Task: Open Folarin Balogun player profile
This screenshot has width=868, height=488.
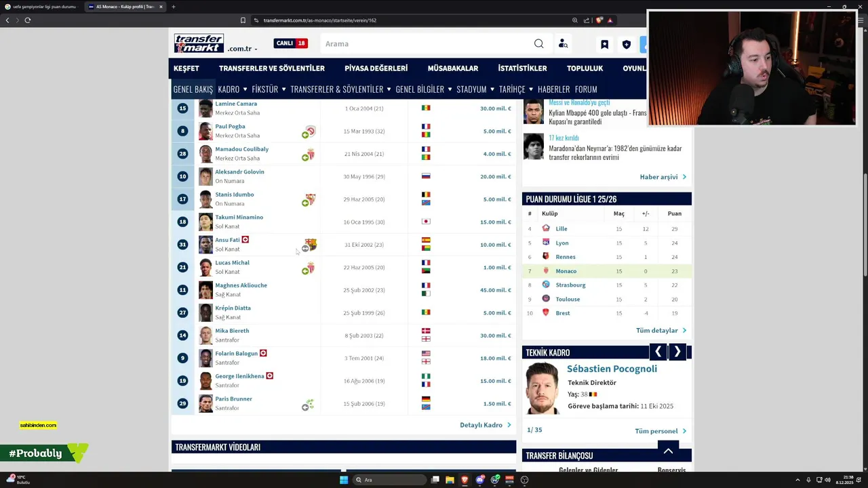Action: click(236, 353)
